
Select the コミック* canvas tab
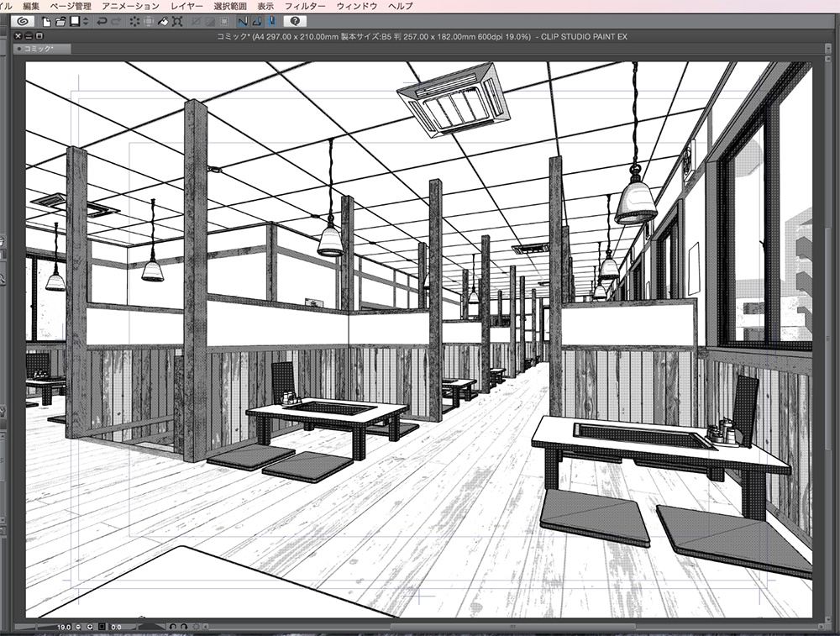coord(42,49)
